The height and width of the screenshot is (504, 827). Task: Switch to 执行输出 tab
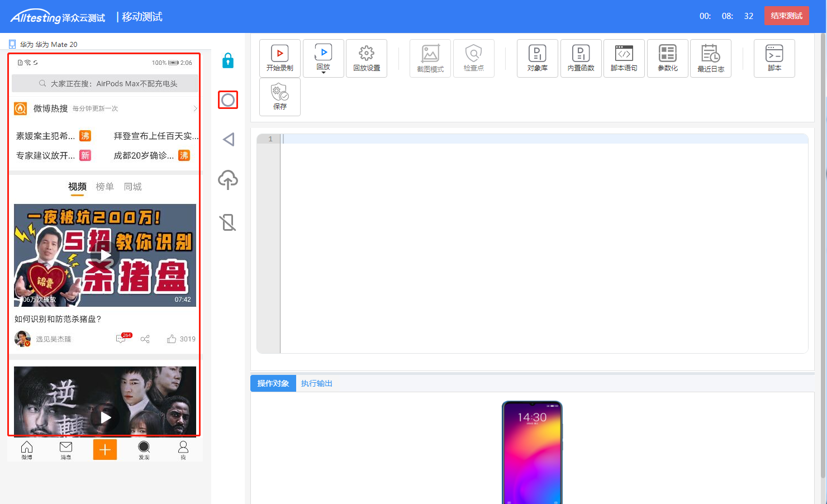(x=317, y=383)
